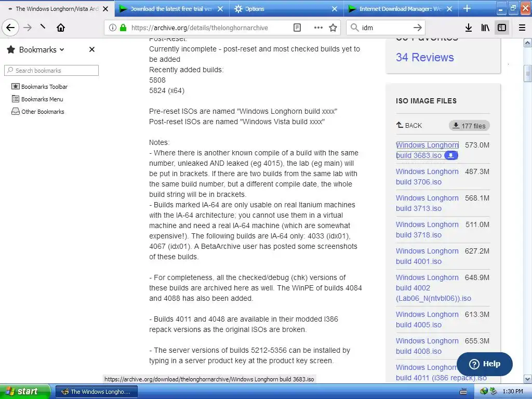This screenshot has height=399, width=532.
Task: Grab the vertical scrollbar thumb
Action: (x=527, y=73)
